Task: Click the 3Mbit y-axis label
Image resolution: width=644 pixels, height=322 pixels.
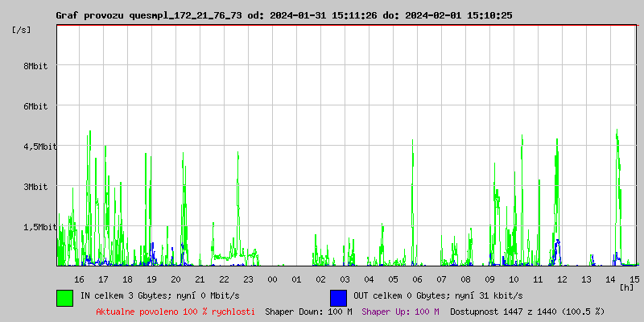Action: 35,187
